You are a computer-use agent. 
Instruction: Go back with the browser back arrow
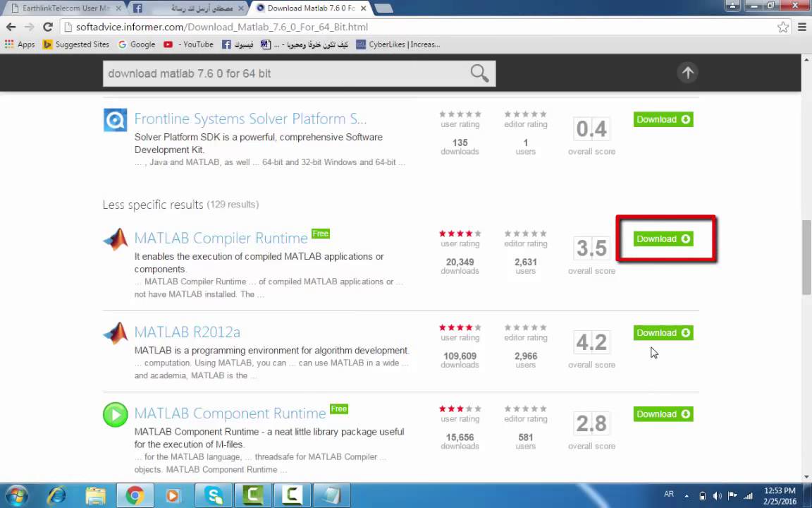tap(11, 27)
